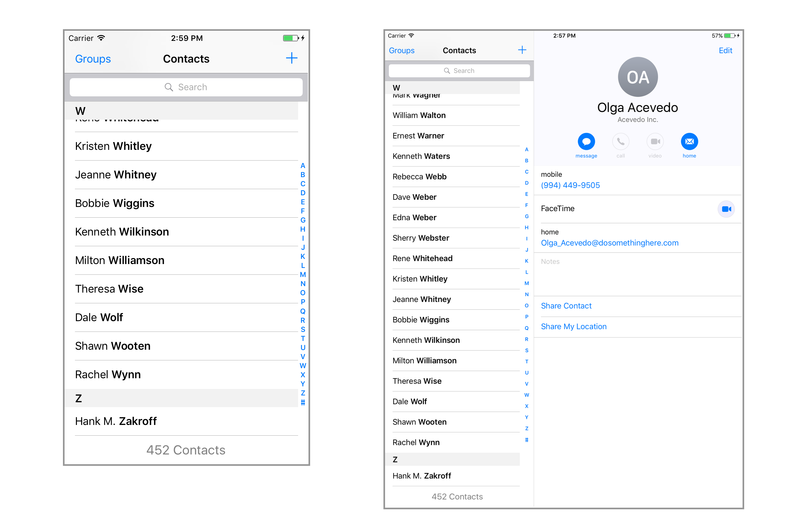Tap the call icon for Olga Acevedo
The image size is (811, 532).
(621, 141)
